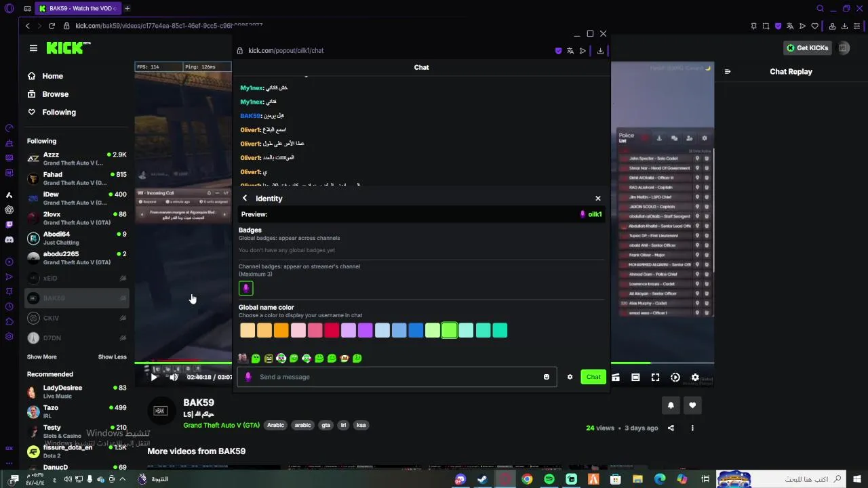Open video player settings gear
The width and height of the screenshot is (868, 488).
point(695,378)
